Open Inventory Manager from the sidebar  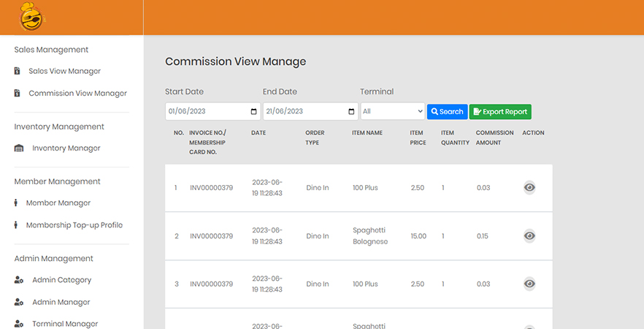(66, 148)
